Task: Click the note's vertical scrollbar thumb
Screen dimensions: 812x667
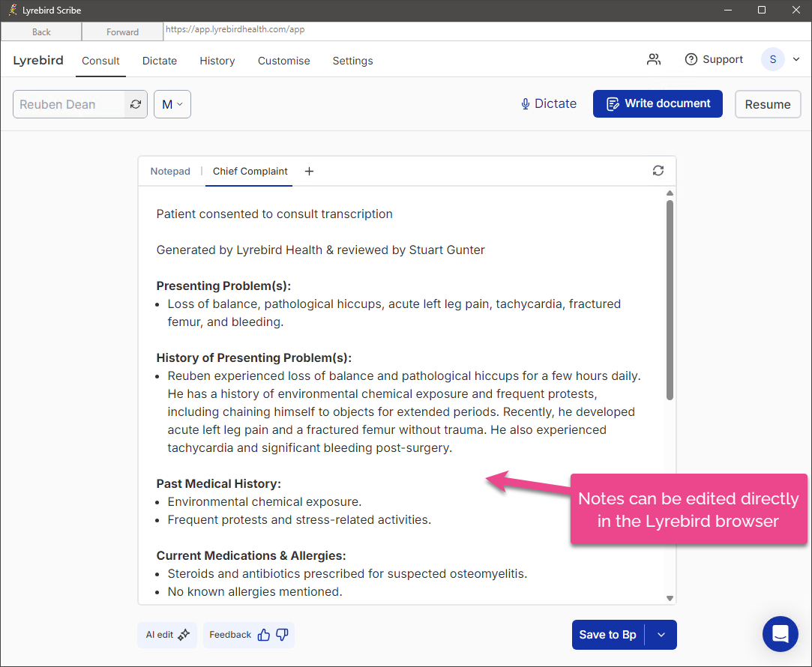Action: (670, 300)
